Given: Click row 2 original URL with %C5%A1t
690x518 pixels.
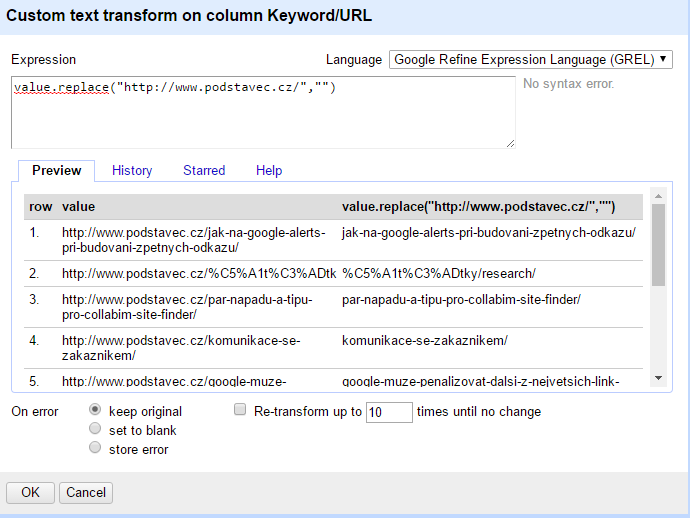Looking at the screenshot, I should click(199, 274).
